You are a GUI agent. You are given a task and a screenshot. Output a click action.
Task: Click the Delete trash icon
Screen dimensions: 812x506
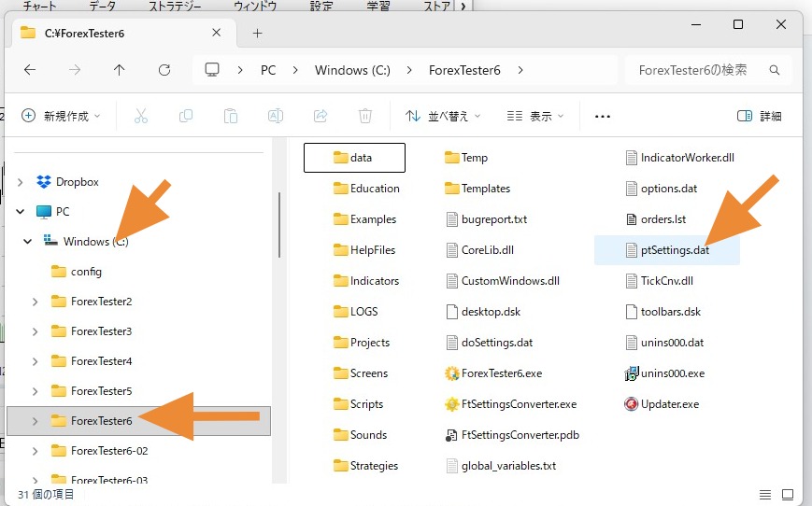pos(365,116)
